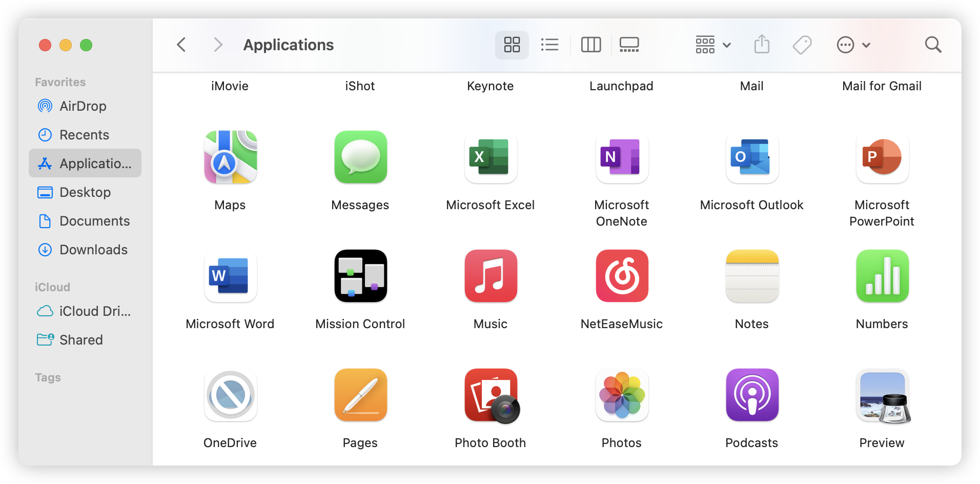980x484 pixels.
Task: Select the OneDrive icon
Action: 230,395
